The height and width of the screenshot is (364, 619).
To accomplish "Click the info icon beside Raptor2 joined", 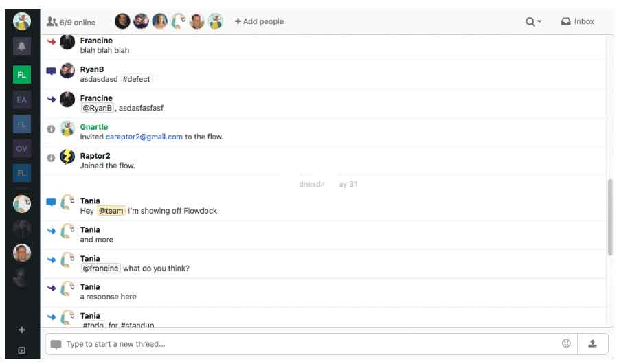I will point(51,158).
